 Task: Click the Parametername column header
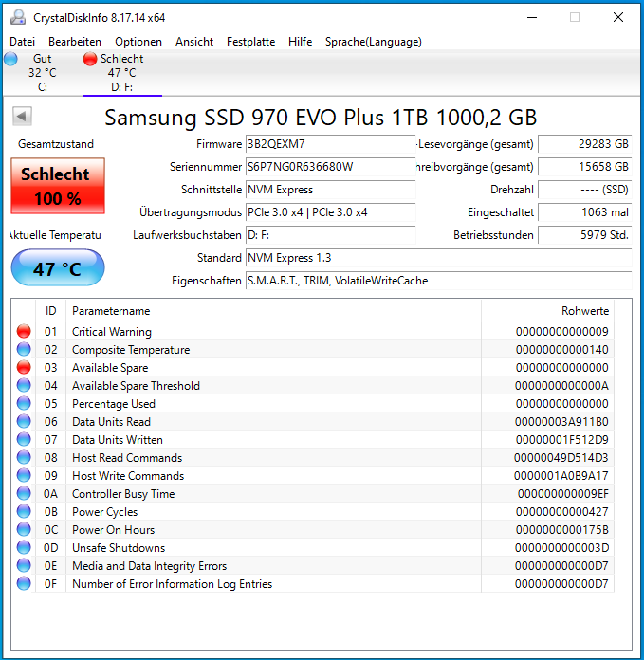click(273, 311)
